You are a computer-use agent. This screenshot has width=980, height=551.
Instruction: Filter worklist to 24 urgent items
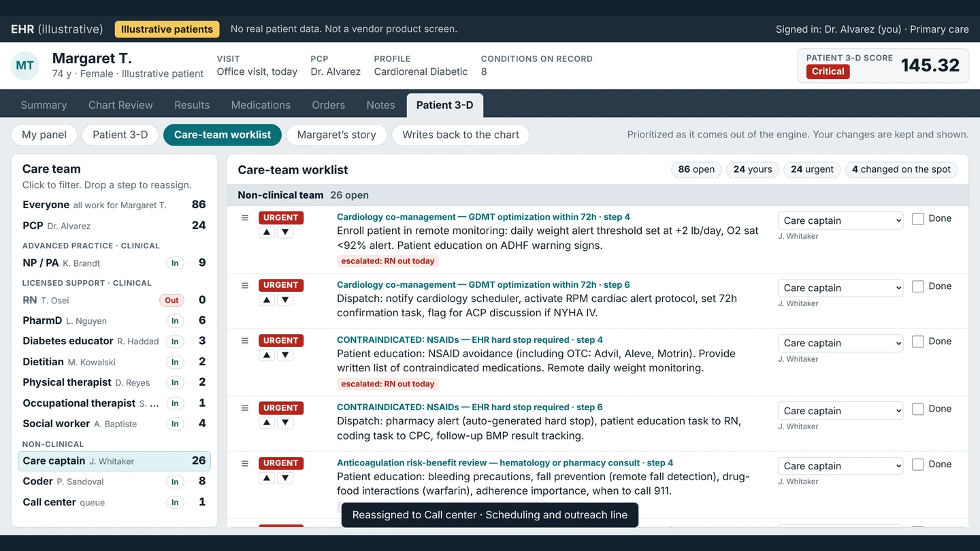[x=813, y=169]
